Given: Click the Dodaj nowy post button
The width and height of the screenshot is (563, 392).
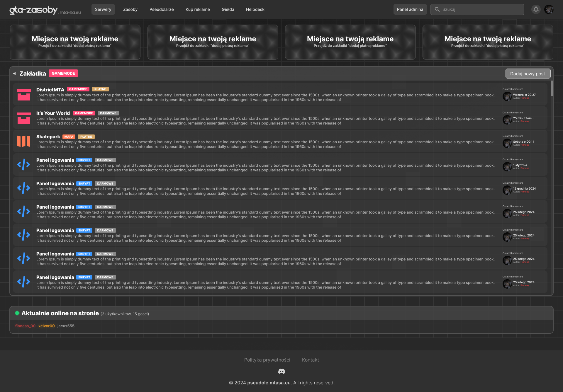Looking at the screenshot, I should point(528,74).
